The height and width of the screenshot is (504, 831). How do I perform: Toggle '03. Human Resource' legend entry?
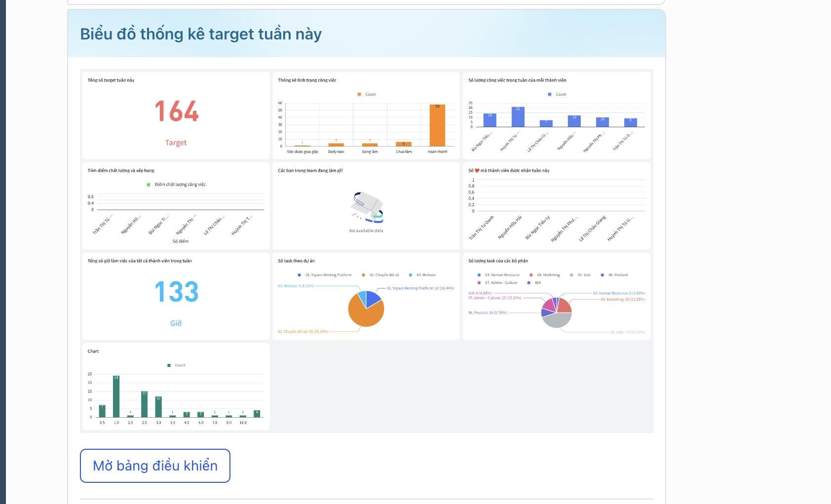tap(498, 275)
